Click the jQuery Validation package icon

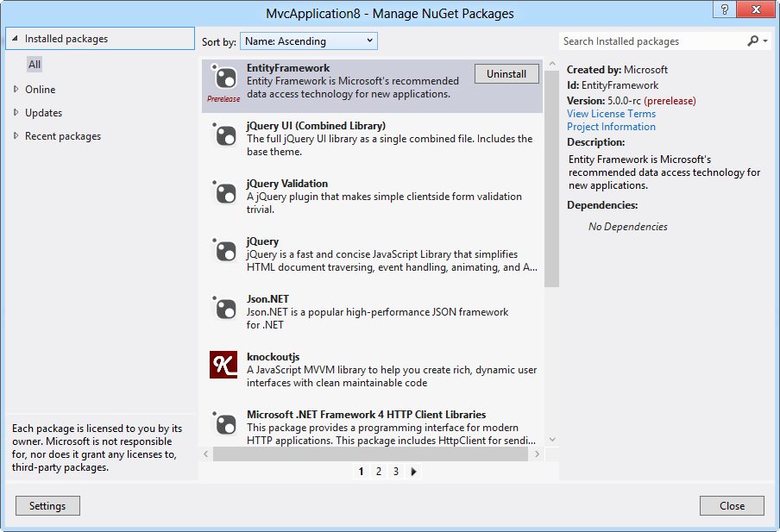(x=223, y=192)
